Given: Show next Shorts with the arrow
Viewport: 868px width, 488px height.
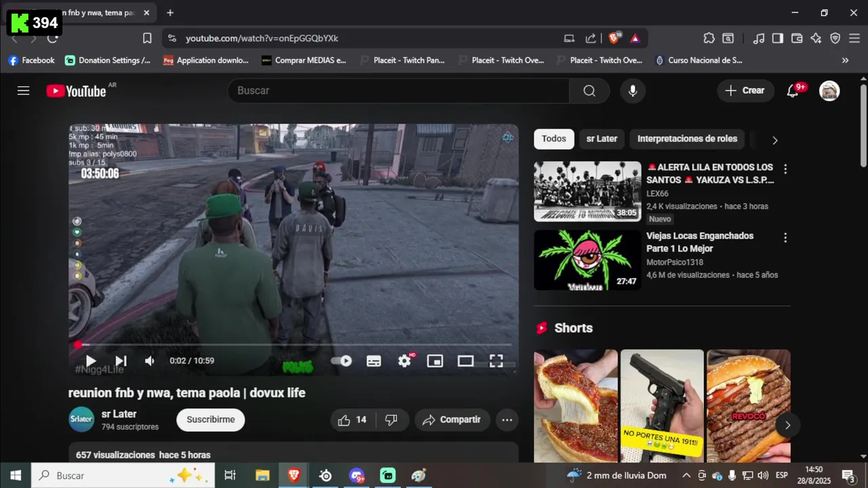Looking at the screenshot, I should (x=787, y=426).
